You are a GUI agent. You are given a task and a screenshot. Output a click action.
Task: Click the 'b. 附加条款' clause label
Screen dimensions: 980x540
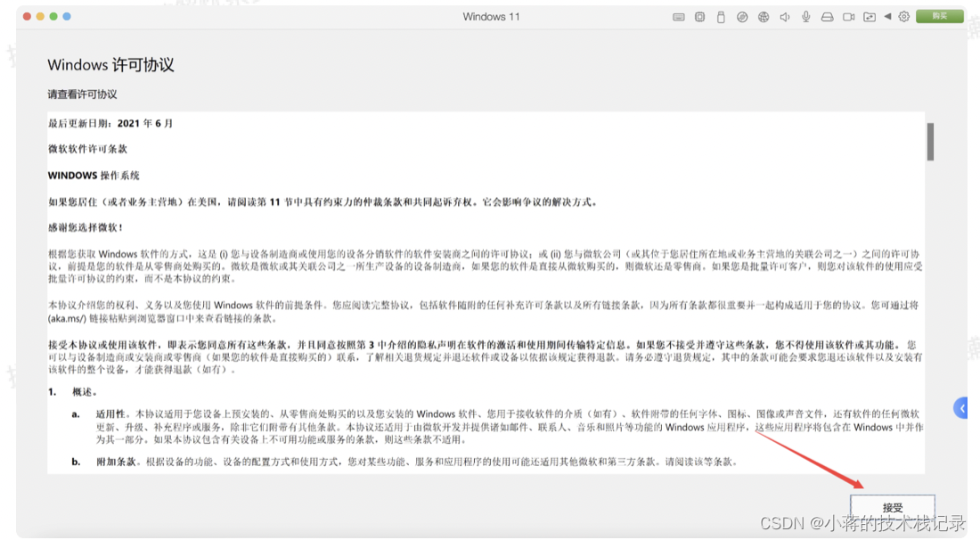[x=106, y=462]
